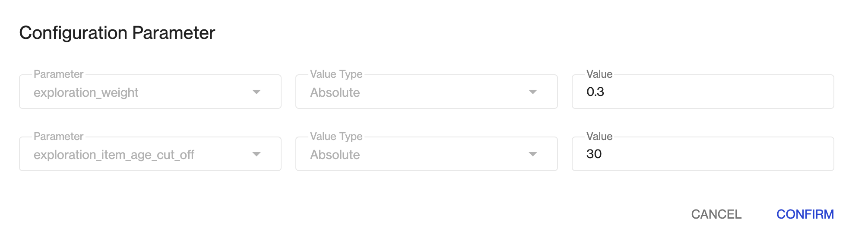Click the Value Type label in the first row

click(x=336, y=74)
